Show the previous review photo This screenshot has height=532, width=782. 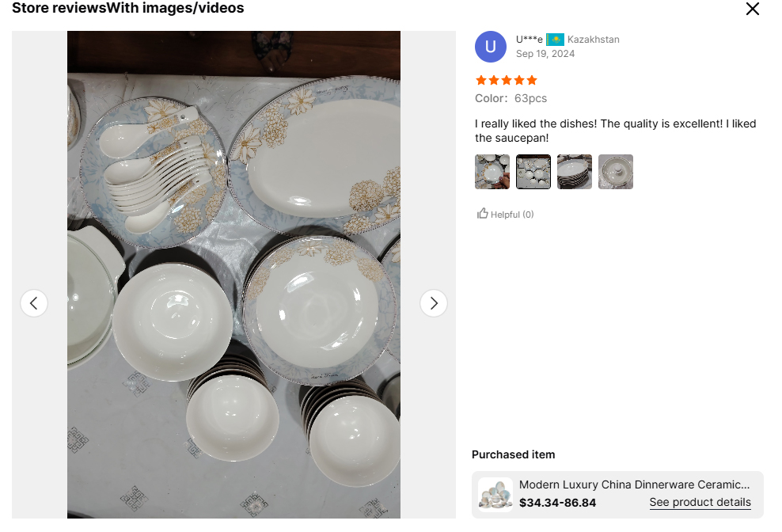click(34, 303)
